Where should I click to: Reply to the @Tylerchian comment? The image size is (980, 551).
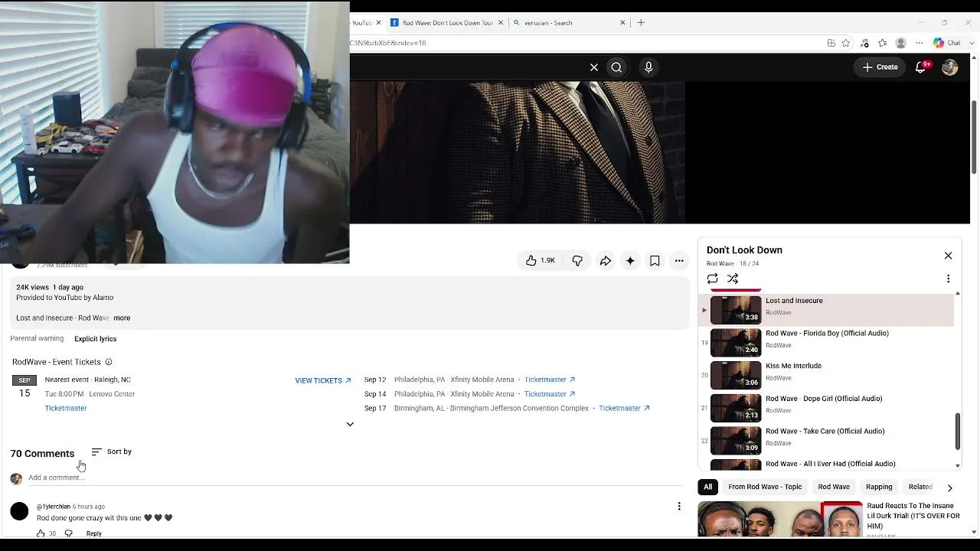pyautogui.click(x=94, y=533)
